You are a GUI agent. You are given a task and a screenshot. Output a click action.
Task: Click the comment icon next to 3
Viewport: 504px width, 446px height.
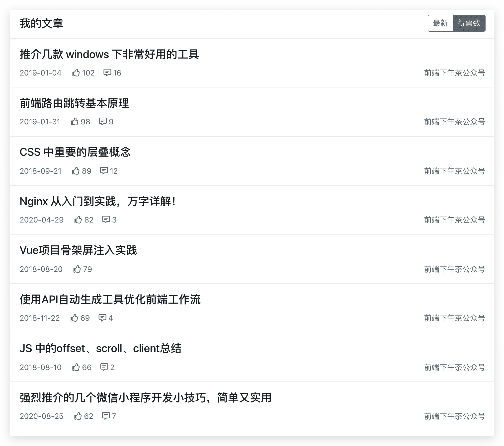pos(106,220)
